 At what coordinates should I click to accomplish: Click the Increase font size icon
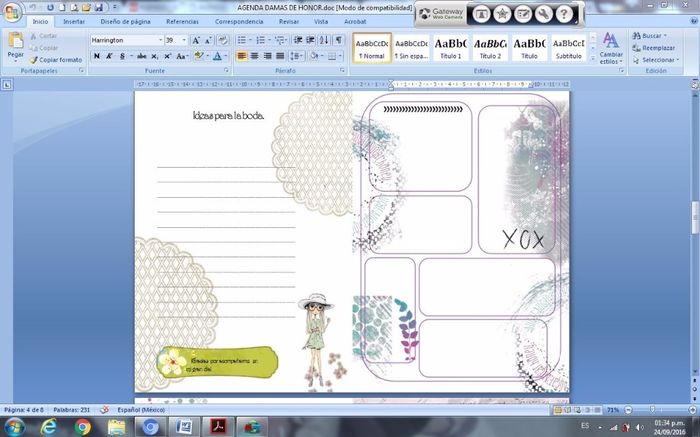click(196, 40)
